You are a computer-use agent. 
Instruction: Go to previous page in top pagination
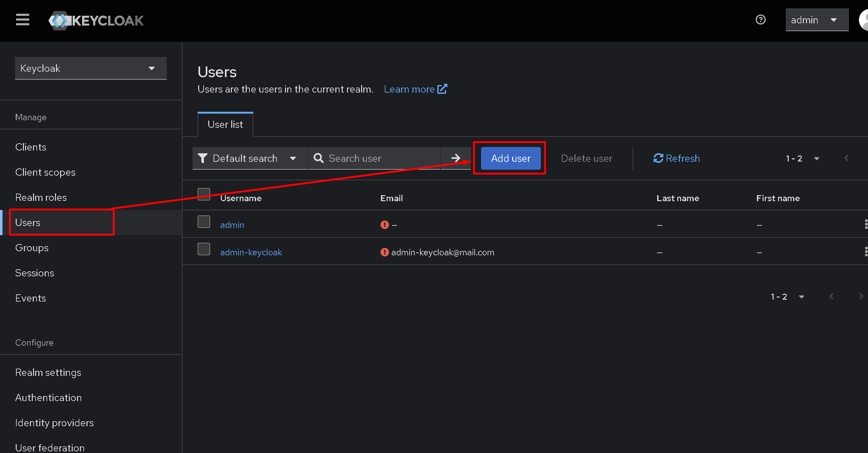846,158
